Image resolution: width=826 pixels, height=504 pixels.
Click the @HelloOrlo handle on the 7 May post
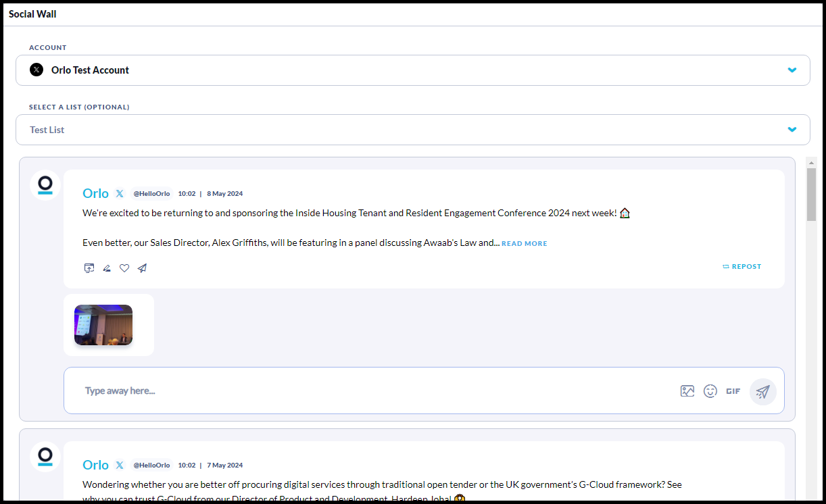tap(151, 465)
